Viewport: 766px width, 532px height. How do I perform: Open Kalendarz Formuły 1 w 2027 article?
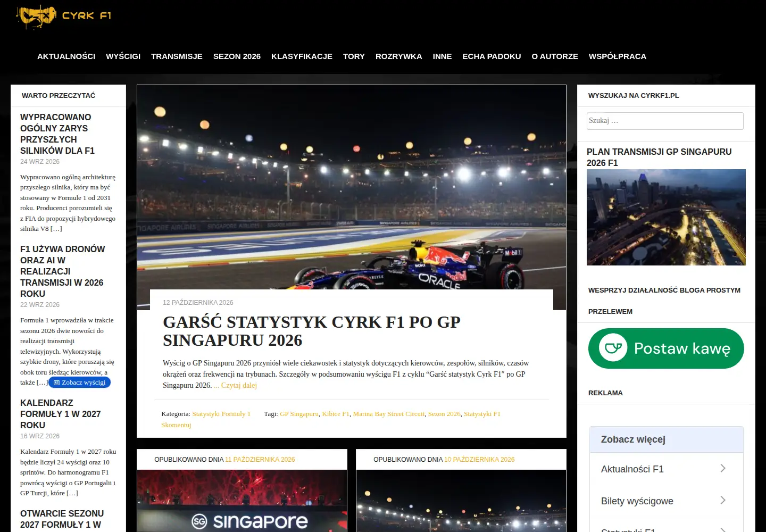60,414
